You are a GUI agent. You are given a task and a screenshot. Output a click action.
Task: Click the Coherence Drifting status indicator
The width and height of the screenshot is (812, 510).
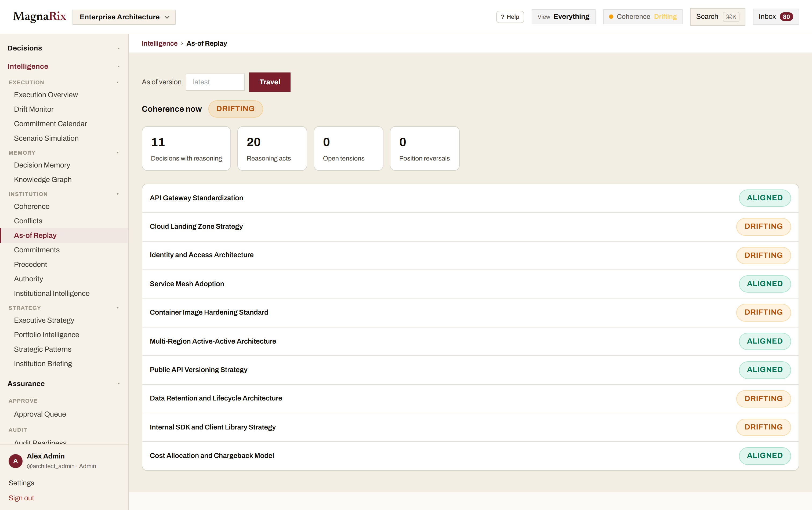(x=642, y=17)
